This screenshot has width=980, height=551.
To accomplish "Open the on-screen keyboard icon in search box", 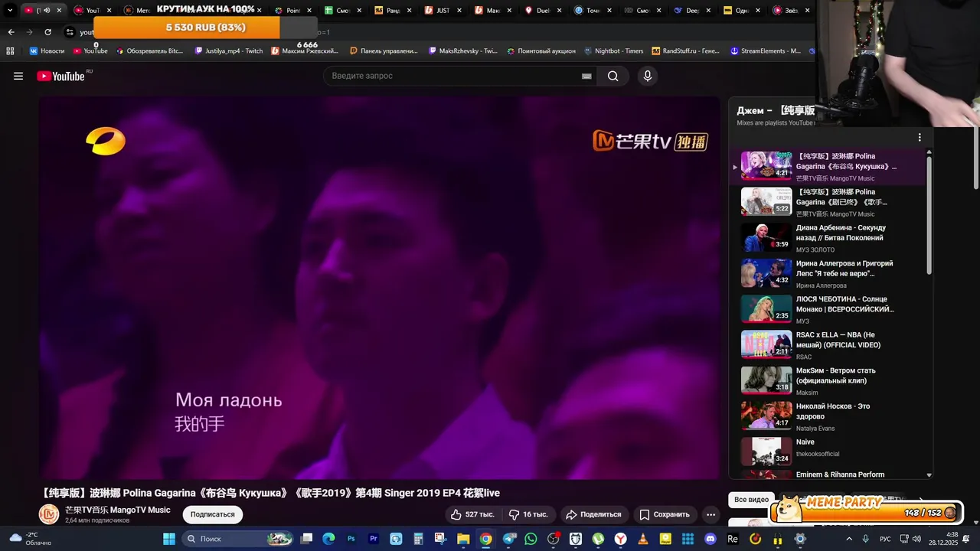I will (x=586, y=76).
